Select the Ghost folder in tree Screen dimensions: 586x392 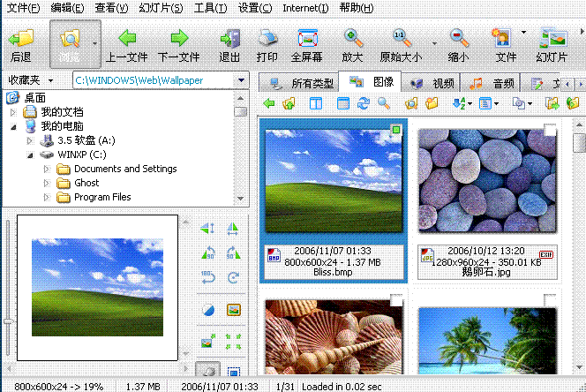[86, 183]
